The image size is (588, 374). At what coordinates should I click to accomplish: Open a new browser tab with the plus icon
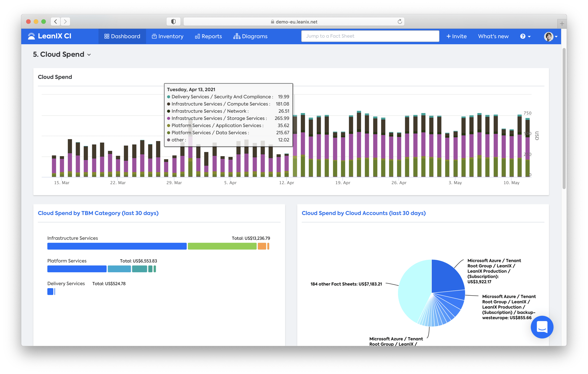coord(562,23)
